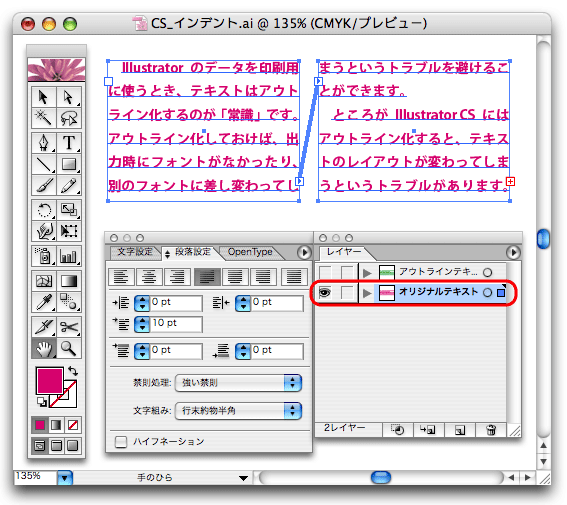
Task: Set justify with last line left
Action: (207, 277)
